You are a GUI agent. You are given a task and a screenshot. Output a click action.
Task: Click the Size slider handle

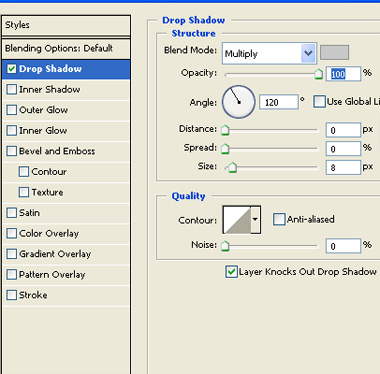(233, 167)
